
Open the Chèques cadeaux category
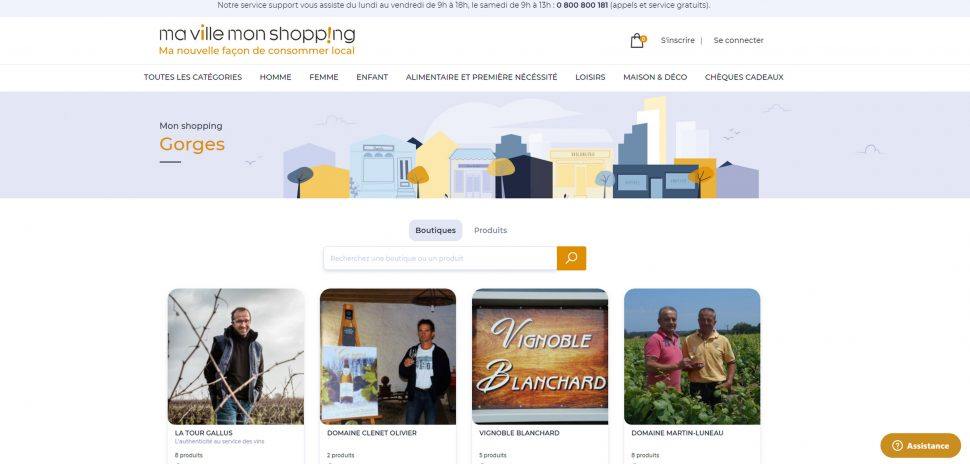click(x=744, y=77)
